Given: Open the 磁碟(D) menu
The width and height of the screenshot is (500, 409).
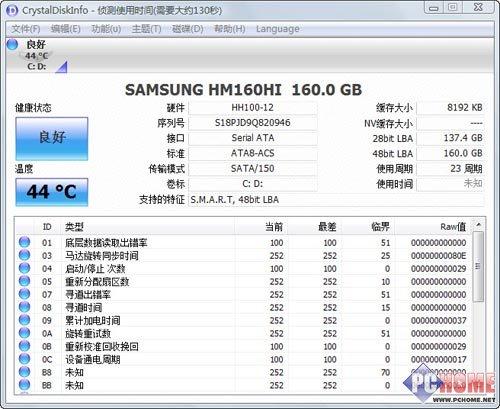Looking at the screenshot, I should point(188,29).
